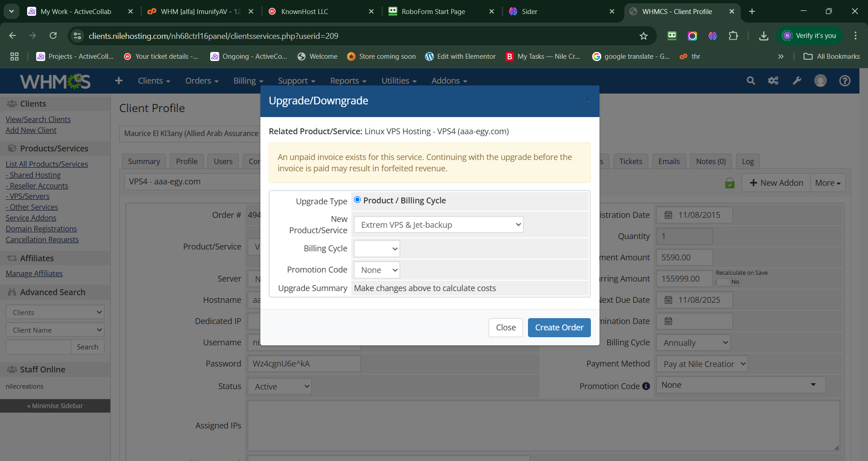Viewport: 868px width, 461px height.
Task: Open the Status Active dropdown
Action: coord(280,386)
